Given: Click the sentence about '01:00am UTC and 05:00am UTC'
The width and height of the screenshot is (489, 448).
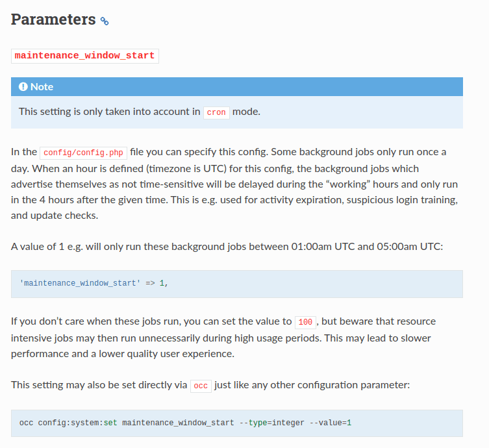Looking at the screenshot, I should tap(227, 247).
